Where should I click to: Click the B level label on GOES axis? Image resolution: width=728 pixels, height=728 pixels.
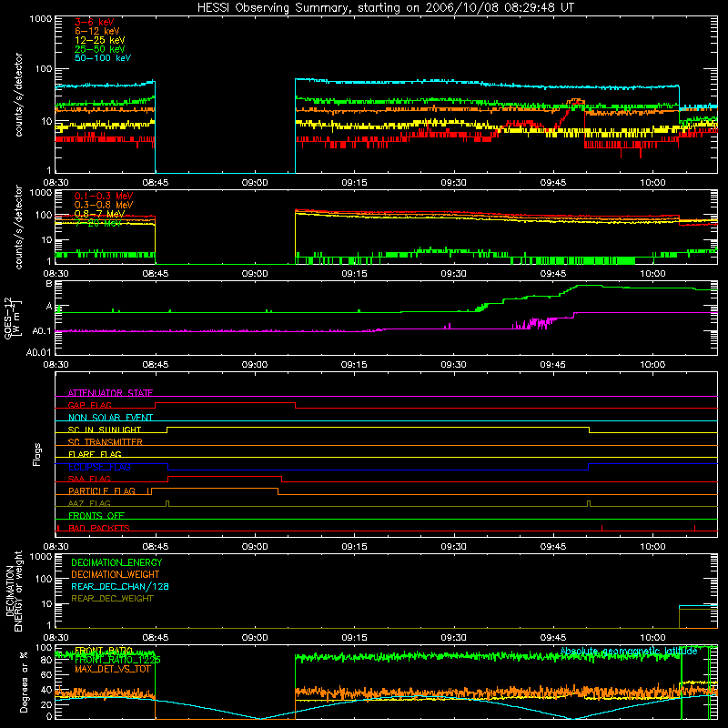[x=49, y=284]
